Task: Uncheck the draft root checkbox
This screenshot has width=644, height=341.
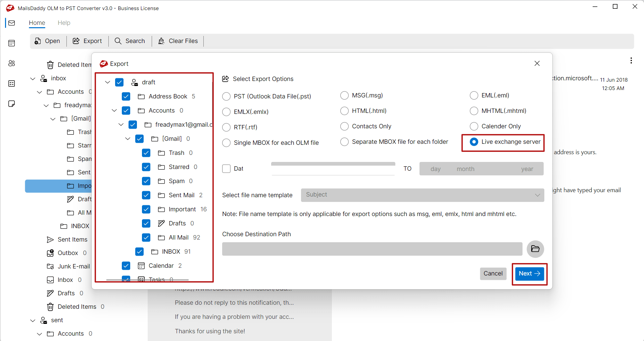Action: [x=119, y=82]
